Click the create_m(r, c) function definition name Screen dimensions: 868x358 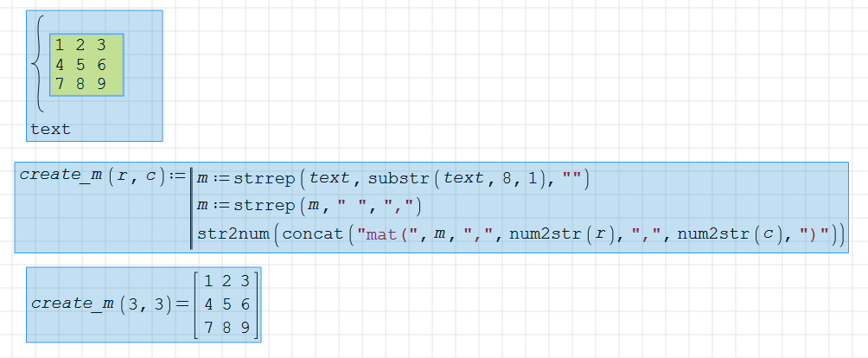(x=60, y=175)
